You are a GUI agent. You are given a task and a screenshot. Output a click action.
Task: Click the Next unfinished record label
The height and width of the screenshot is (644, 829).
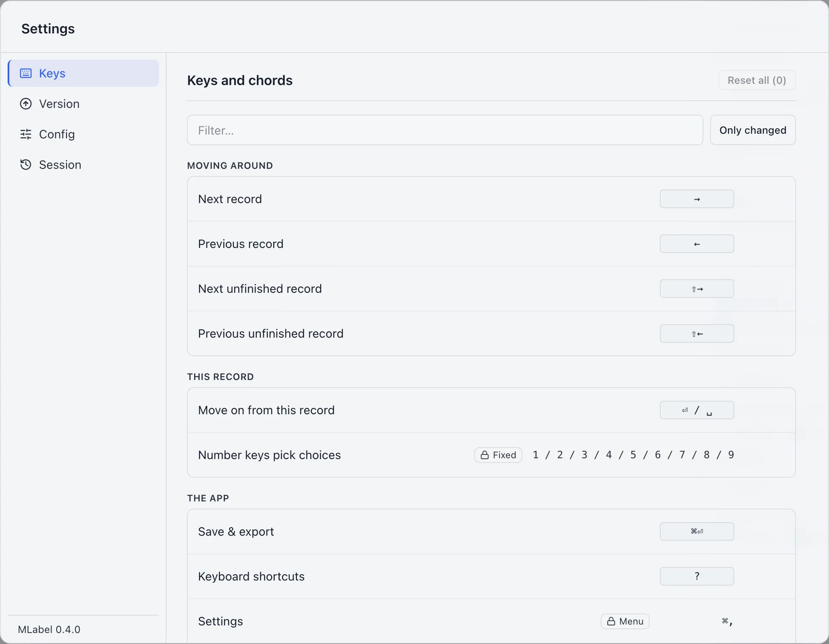[x=260, y=289]
